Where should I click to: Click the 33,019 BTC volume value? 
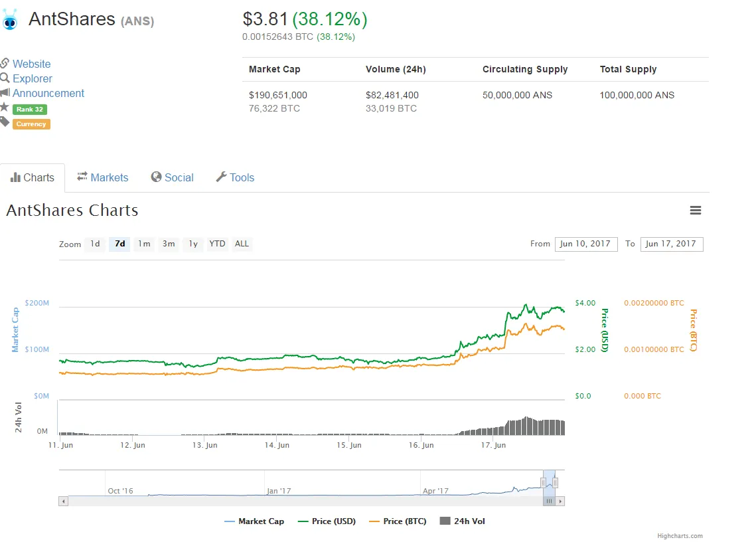pos(391,108)
